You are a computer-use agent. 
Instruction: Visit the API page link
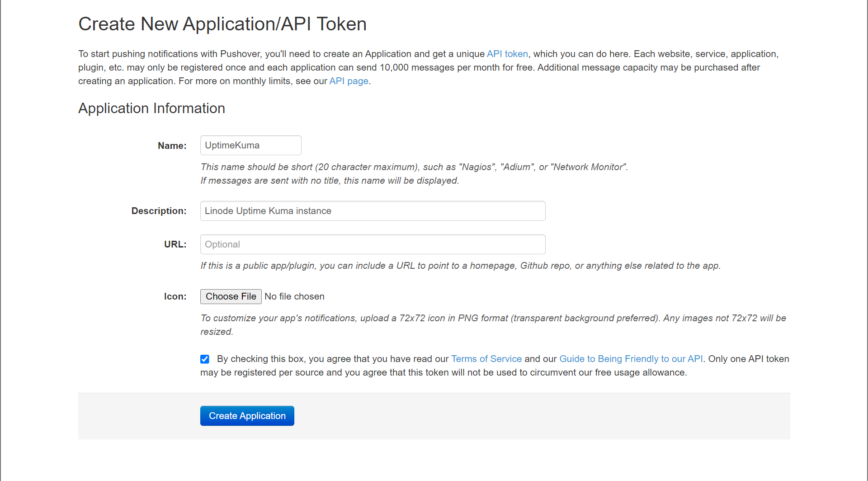pyautogui.click(x=348, y=81)
